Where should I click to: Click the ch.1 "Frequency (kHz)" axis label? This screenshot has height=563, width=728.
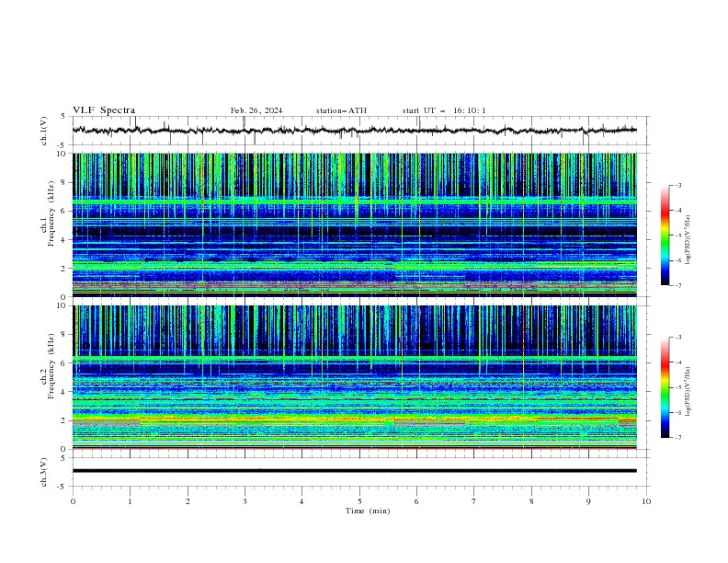(51, 212)
